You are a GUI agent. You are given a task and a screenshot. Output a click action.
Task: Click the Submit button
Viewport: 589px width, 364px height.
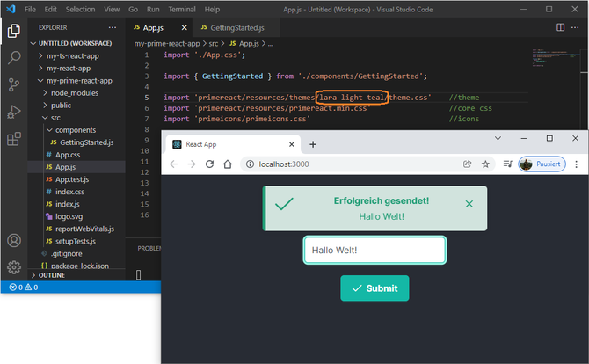(x=374, y=288)
